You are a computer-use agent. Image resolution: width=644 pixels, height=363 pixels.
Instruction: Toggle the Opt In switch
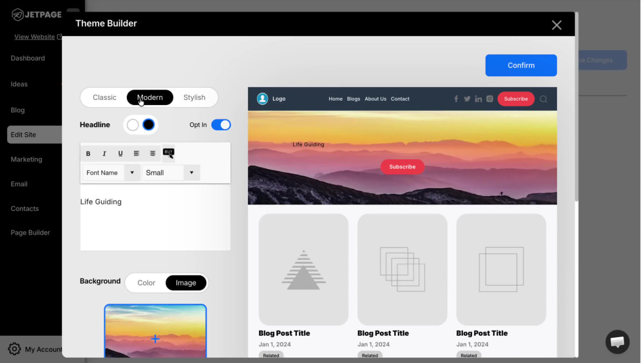pyautogui.click(x=221, y=124)
